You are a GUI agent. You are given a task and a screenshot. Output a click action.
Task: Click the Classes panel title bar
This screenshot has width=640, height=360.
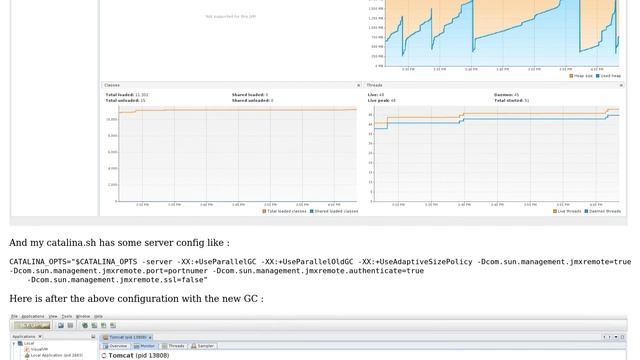pyautogui.click(x=231, y=85)
